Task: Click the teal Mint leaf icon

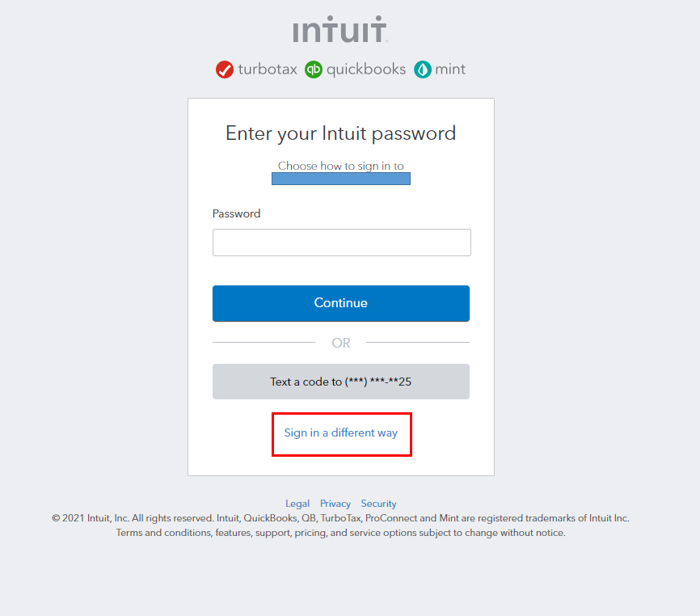Action: pos(423,70)
